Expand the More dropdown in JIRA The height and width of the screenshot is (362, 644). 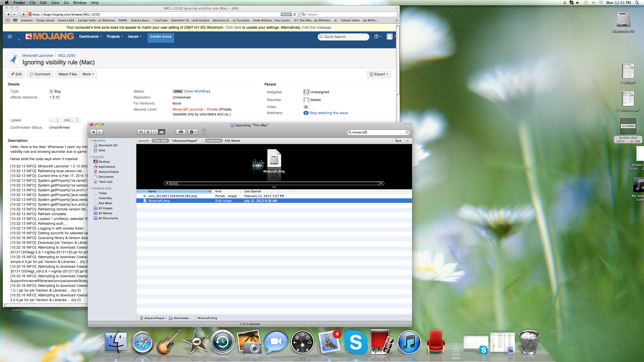point(88,74)
